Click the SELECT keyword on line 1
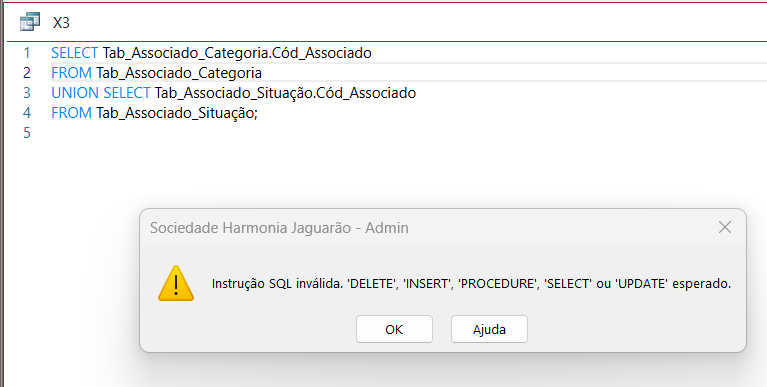 coord(75,53)
